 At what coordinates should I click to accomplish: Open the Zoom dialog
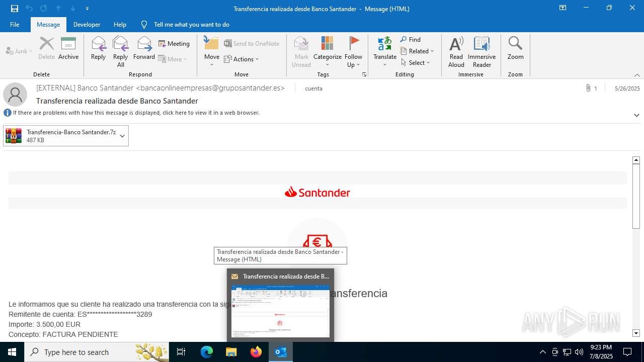point(515,49)
